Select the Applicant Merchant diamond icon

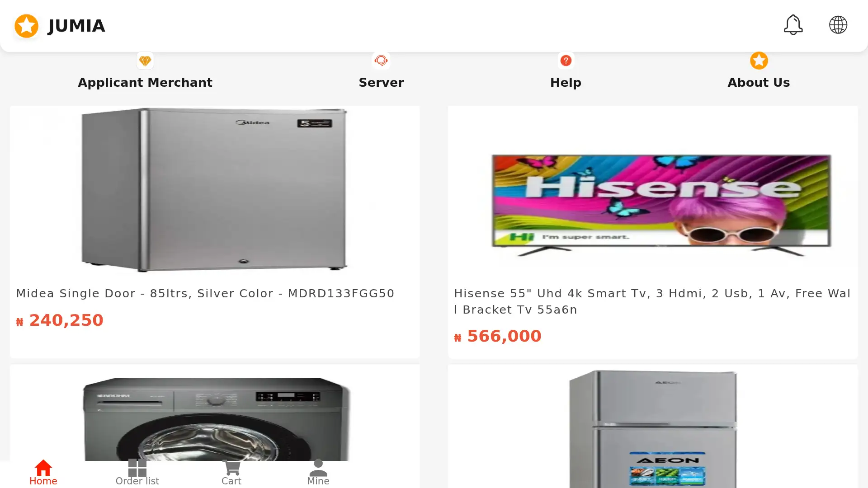click(145, 61)
